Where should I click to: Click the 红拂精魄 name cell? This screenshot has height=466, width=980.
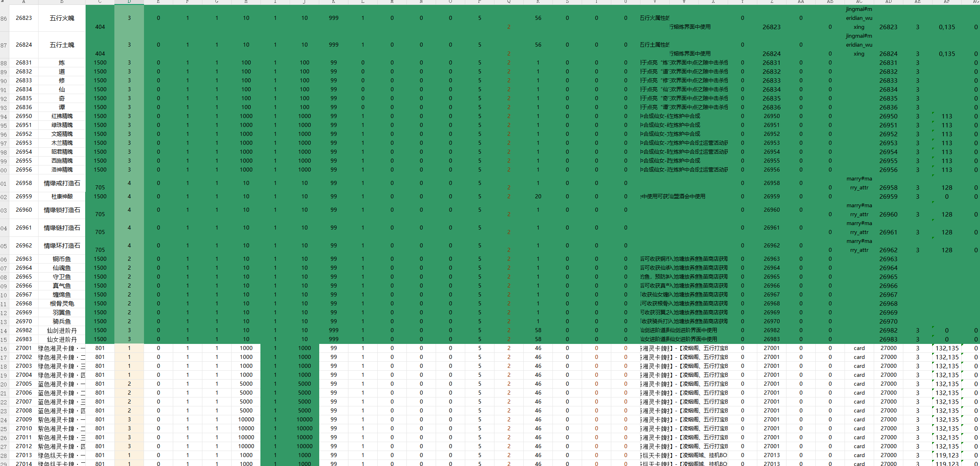click(62, 116)
